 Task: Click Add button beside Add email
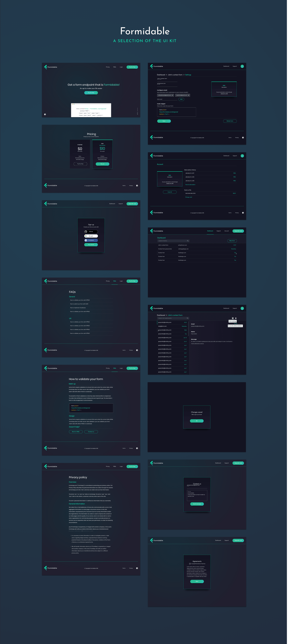[x=181, y=99]
